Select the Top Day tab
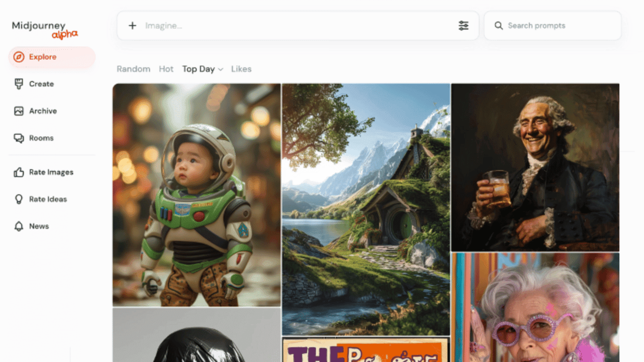 point(198,69)
